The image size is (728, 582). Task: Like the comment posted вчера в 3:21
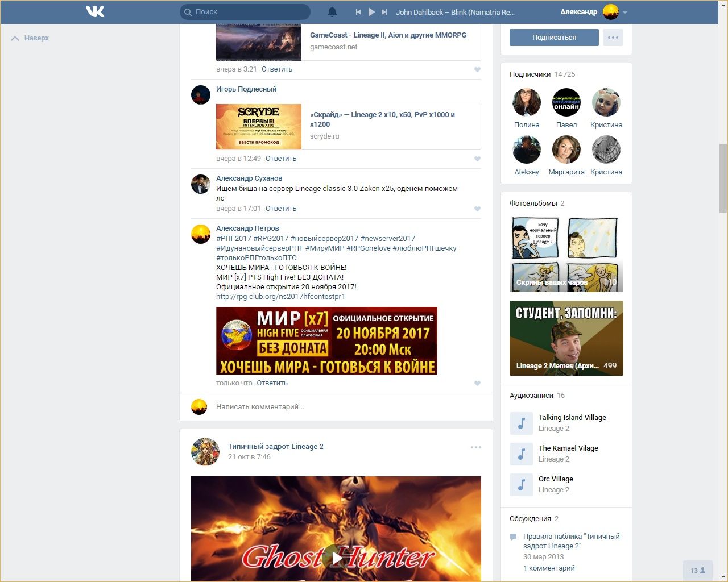(477, 69)
